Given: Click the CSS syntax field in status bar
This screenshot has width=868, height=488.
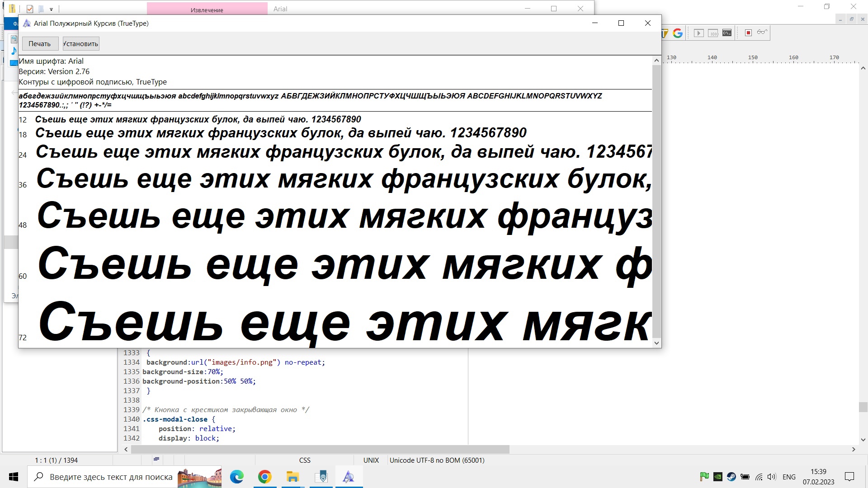Looking at the screenshot, I should pyautogui.click(x=305, y=460).
